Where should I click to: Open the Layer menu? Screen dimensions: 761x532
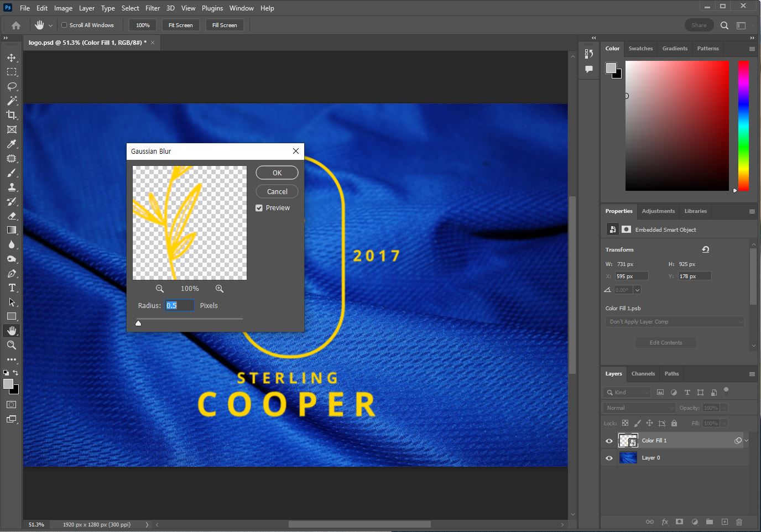(x=87, y=8)
